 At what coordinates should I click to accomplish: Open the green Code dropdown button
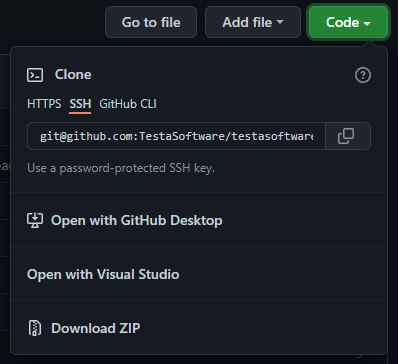click(348, 22)
